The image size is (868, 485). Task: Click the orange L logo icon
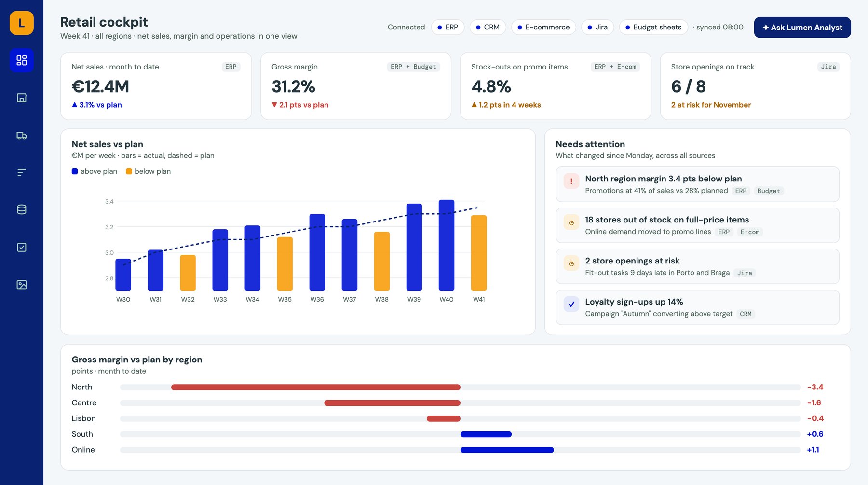pyautogui.click(x=22, y=23)
